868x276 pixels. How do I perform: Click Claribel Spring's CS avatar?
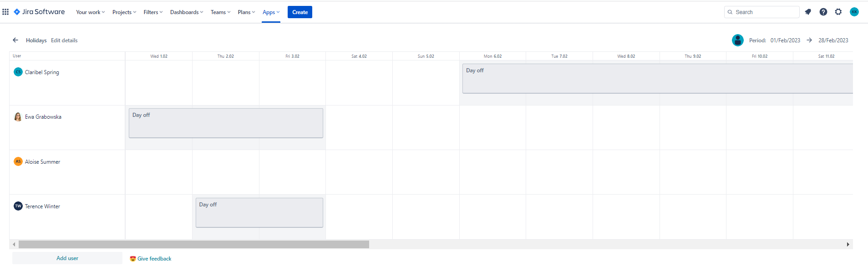[x=18, y=72]
